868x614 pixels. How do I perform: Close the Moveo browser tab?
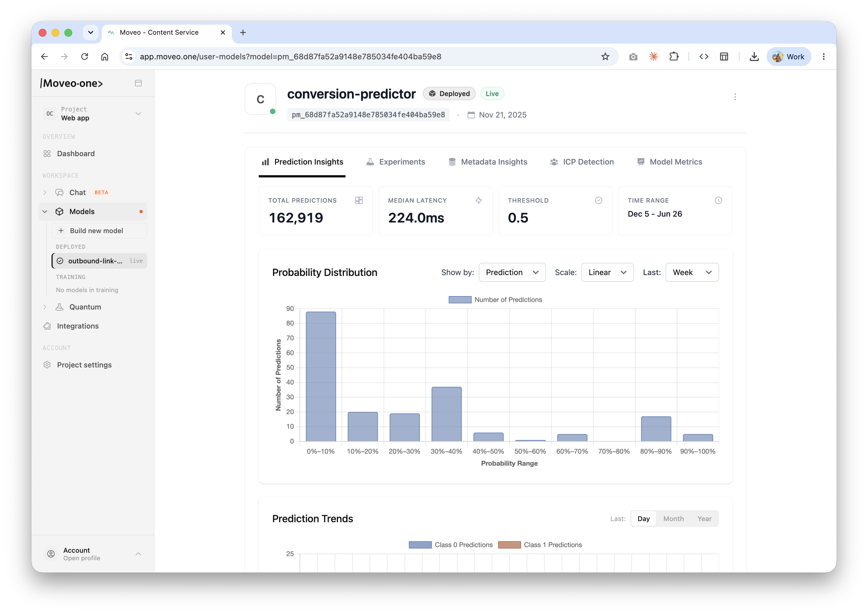[x=223, y=32]
